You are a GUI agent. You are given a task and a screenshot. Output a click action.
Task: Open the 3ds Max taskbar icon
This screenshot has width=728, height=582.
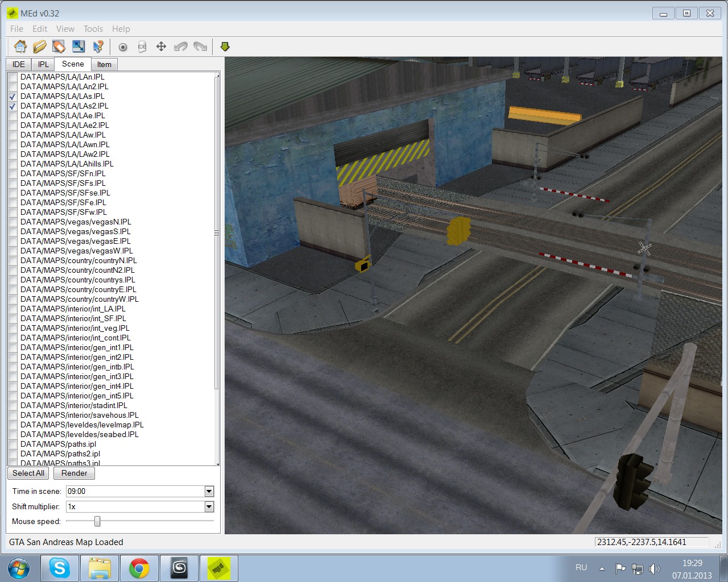[x=179, y=568]
